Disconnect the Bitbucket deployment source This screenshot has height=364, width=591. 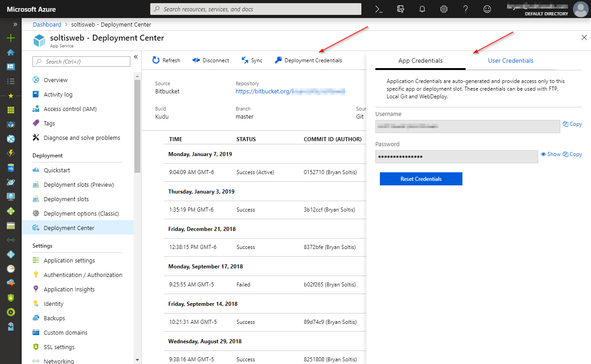pos(211,60)
